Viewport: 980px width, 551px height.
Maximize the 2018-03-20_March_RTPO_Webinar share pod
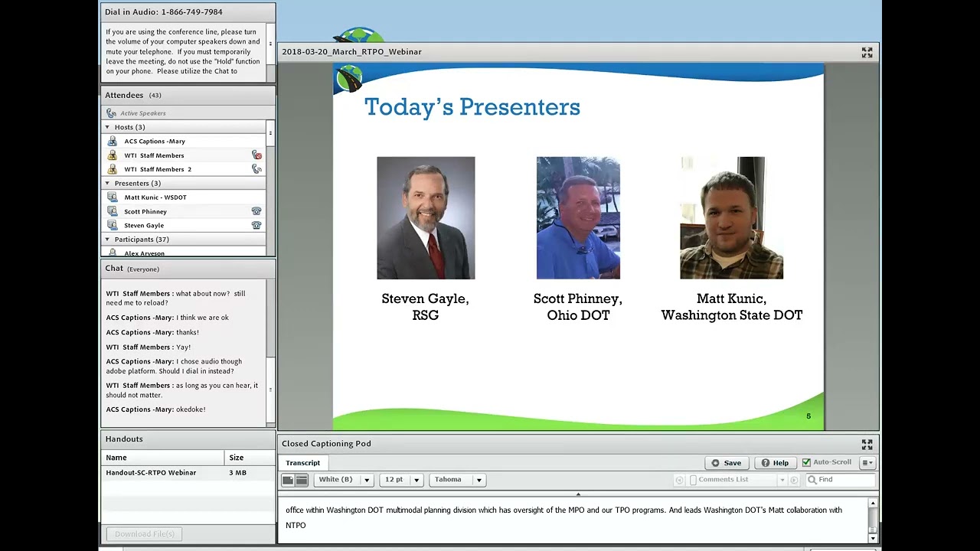pyautogui.click(x=867, y=52)
